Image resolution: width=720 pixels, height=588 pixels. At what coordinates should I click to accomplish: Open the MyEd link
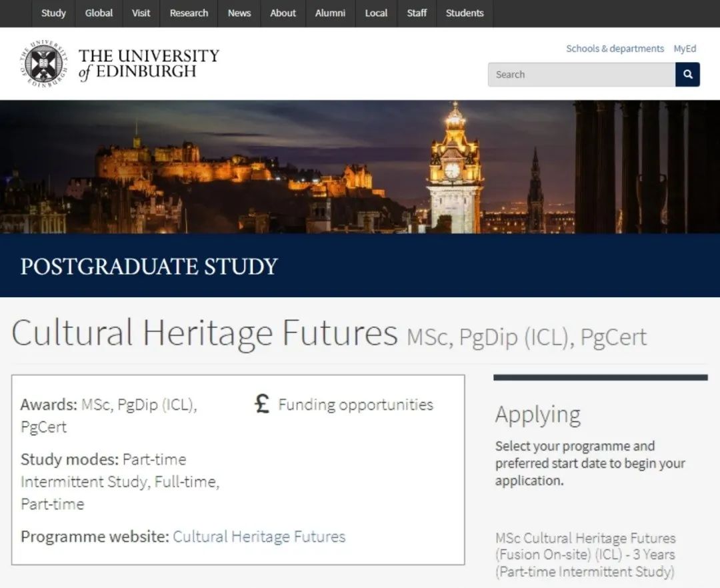(x=685, y=49)
